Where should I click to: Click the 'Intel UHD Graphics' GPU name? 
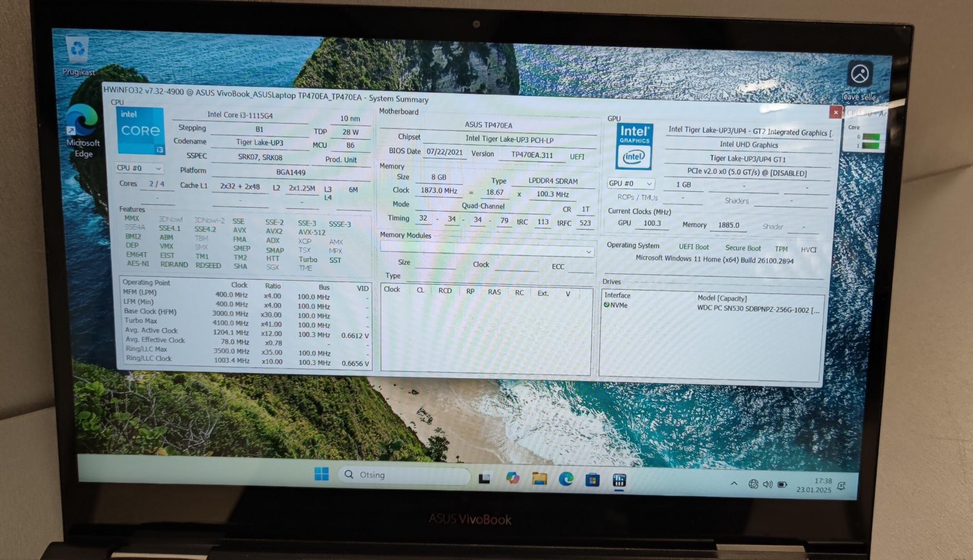(749, 145)
